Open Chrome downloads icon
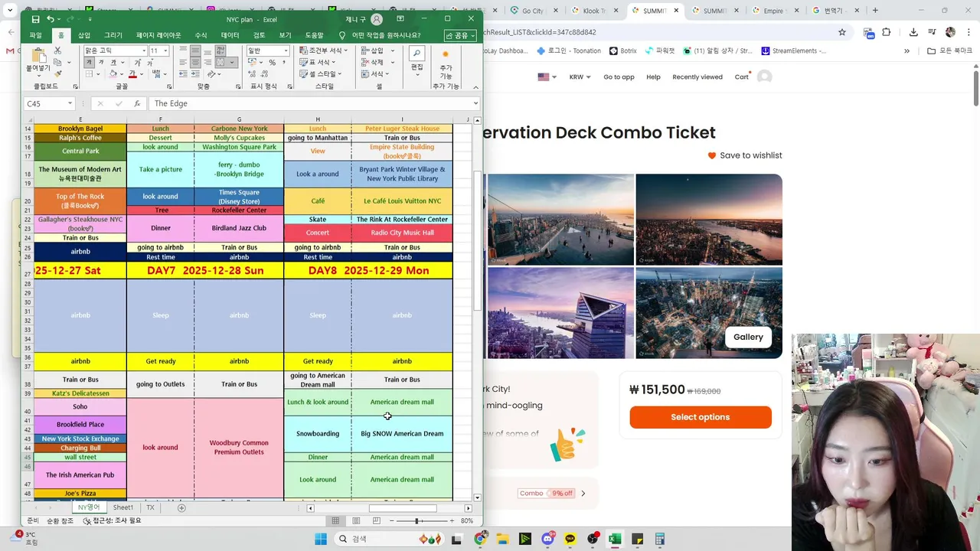This screenshot has width=980, height=551. click(913, 32)
